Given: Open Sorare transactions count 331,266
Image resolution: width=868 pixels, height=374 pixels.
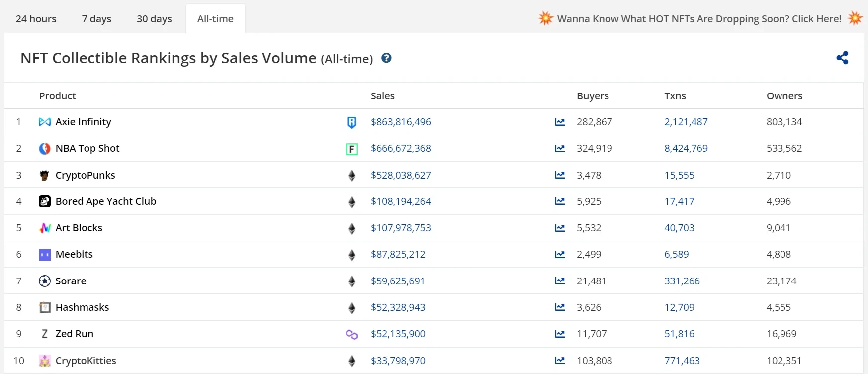Looking at the screenshot, I should tap(682, 281).
